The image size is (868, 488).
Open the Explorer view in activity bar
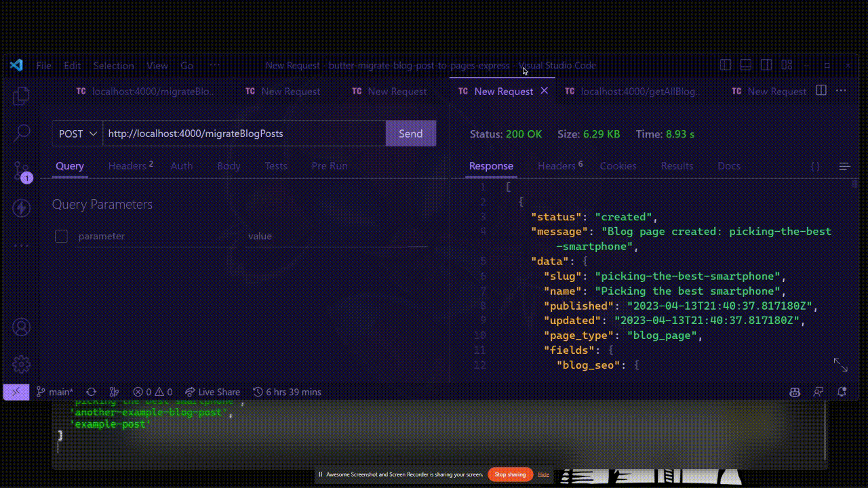21,96
